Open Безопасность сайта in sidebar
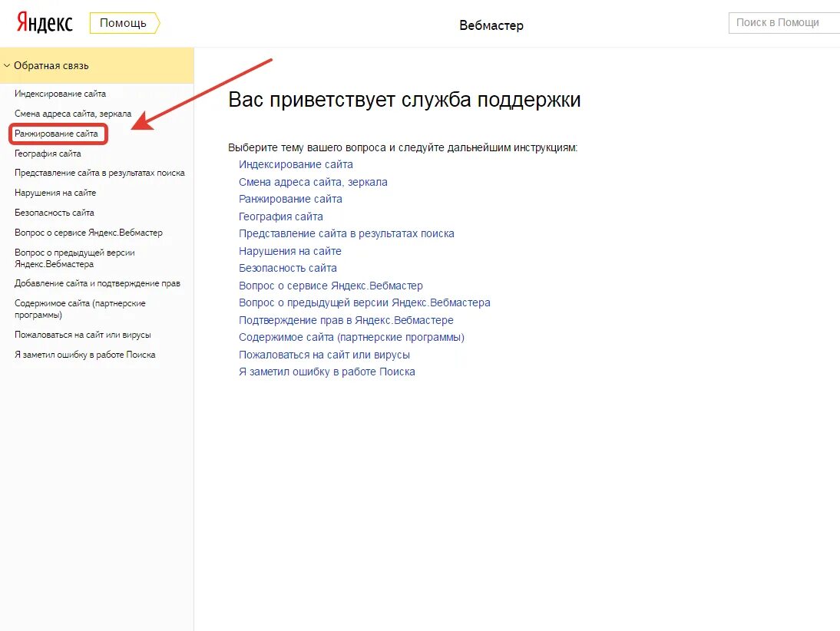The image size is (840, 631). pos(54,213)
